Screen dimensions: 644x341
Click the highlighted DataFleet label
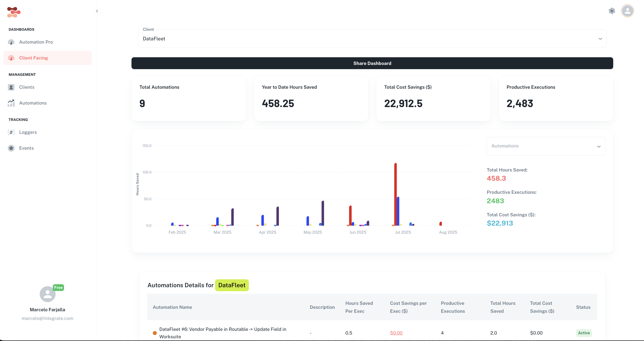232,285
